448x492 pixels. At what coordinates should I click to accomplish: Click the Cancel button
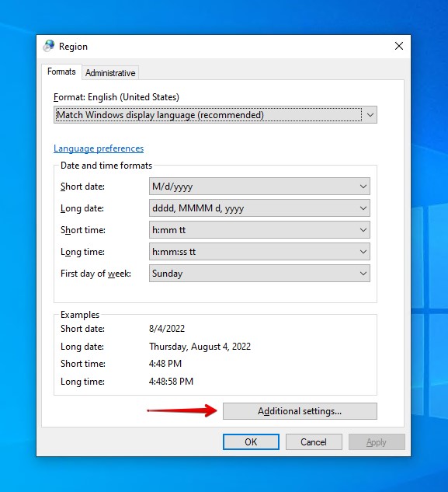[314, 441]
